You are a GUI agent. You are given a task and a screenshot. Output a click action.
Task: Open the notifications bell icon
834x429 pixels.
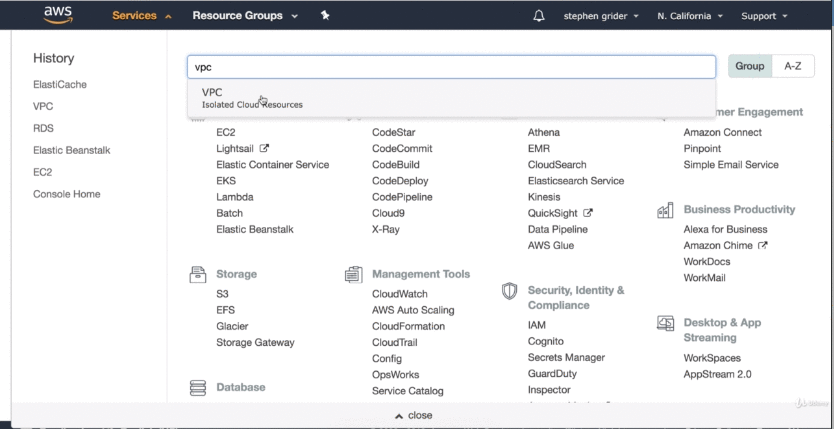[x=539, y=16]
